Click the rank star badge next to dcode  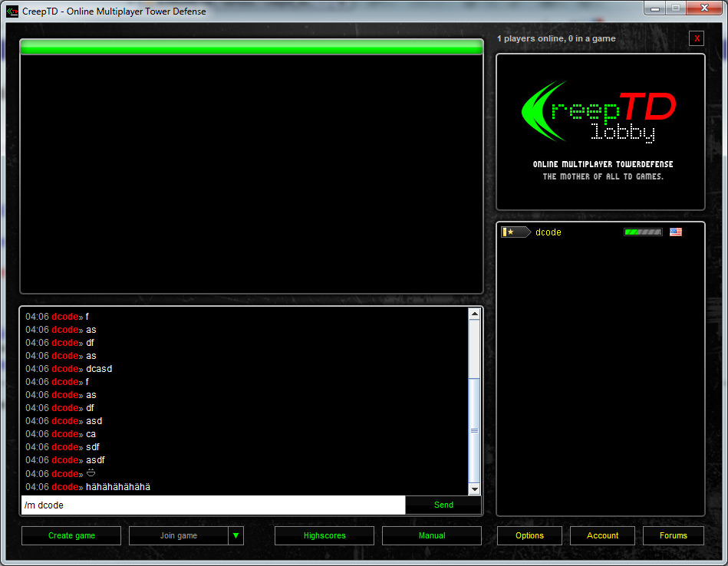click(516, 232)
